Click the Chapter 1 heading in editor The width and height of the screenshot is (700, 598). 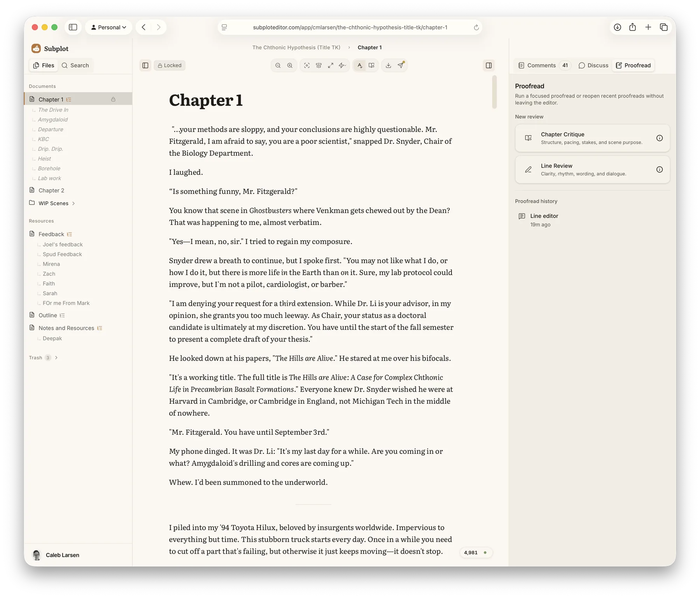coord(206,100)
